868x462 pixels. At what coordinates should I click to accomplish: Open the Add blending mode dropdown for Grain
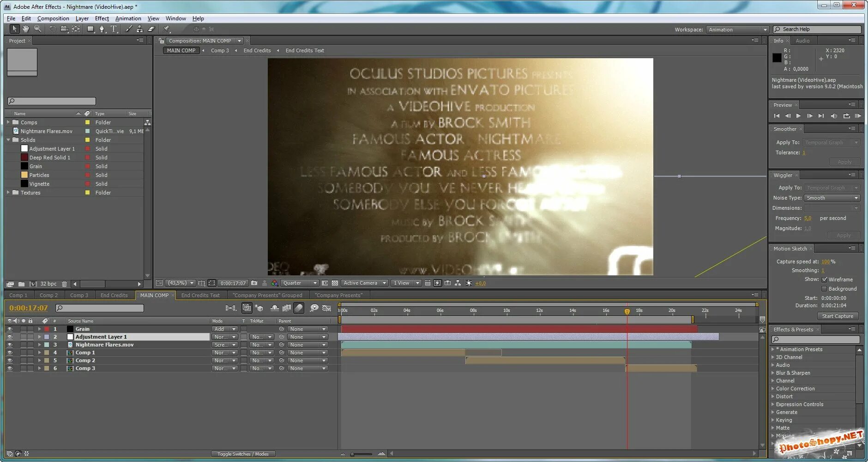point(224,329)
